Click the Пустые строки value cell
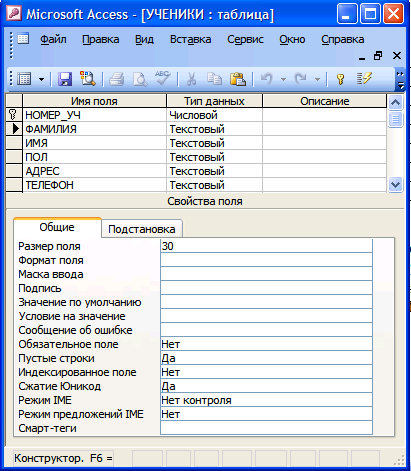 (266, 358)
